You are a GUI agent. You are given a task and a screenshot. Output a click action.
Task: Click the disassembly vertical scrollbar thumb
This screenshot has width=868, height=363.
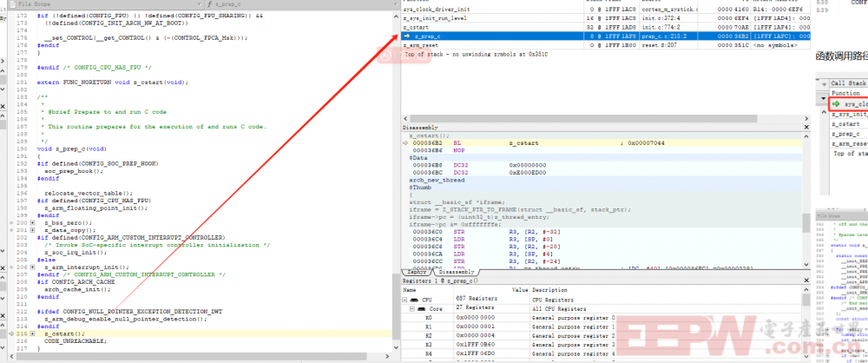806,223
